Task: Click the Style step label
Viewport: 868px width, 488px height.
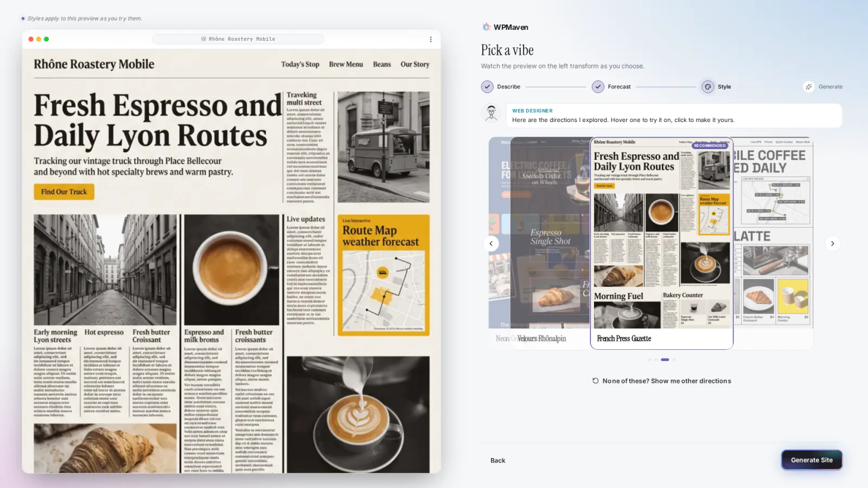Action: click(724, 87)
